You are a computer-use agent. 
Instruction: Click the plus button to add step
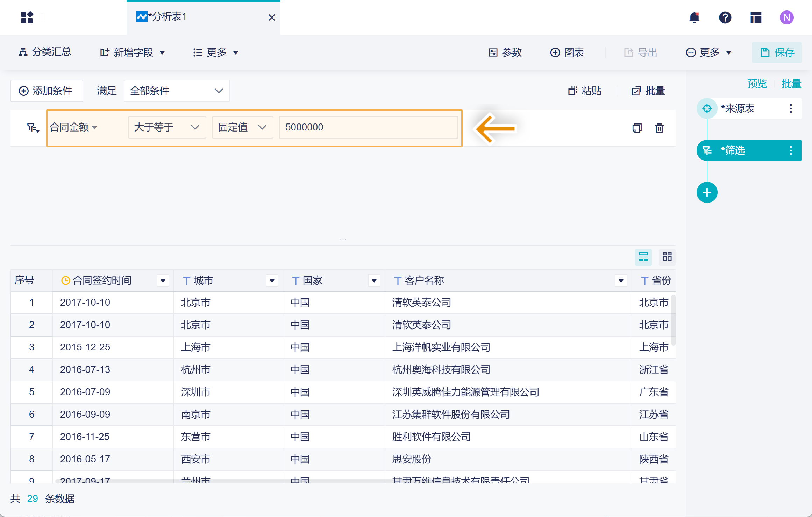(707, 192)
